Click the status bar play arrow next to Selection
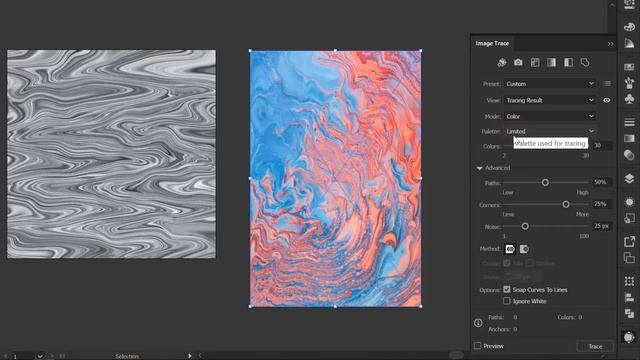 click(189, 356)
